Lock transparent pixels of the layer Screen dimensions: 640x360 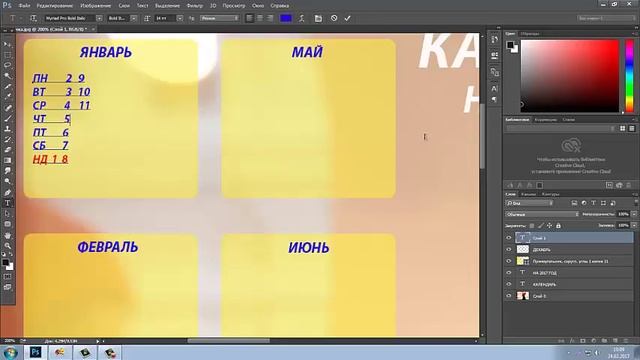(531, 225)
